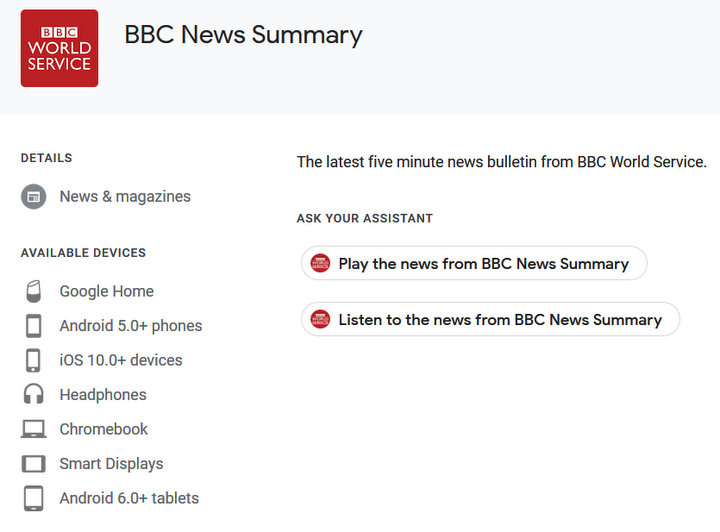Click the DETAILS section heading
720x532 pixels.
(x=46, y=158)
